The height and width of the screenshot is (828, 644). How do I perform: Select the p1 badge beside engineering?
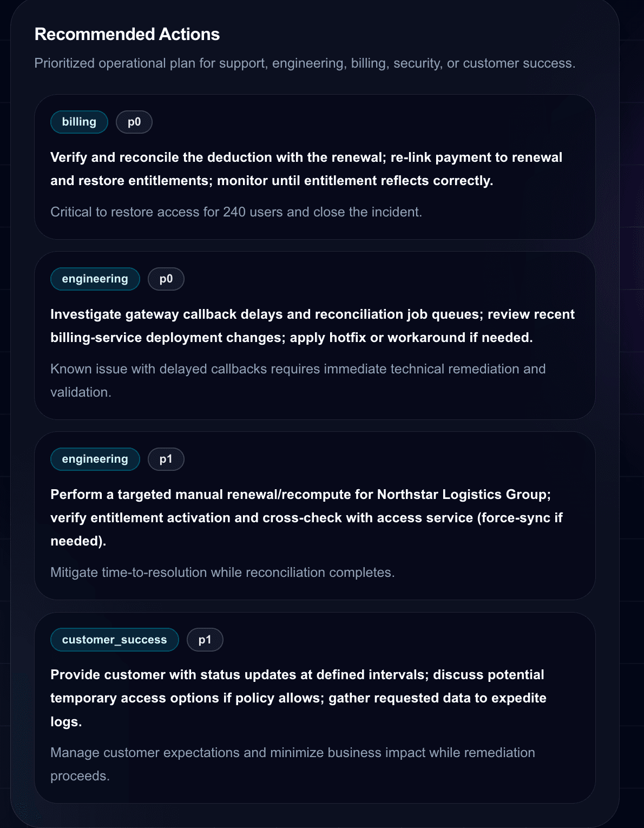(166, 459)
